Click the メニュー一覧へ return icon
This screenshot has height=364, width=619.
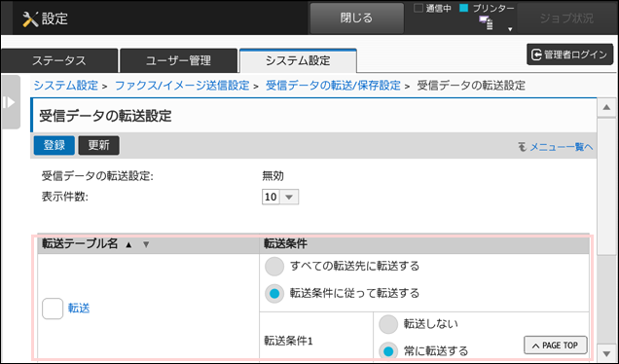523,147
